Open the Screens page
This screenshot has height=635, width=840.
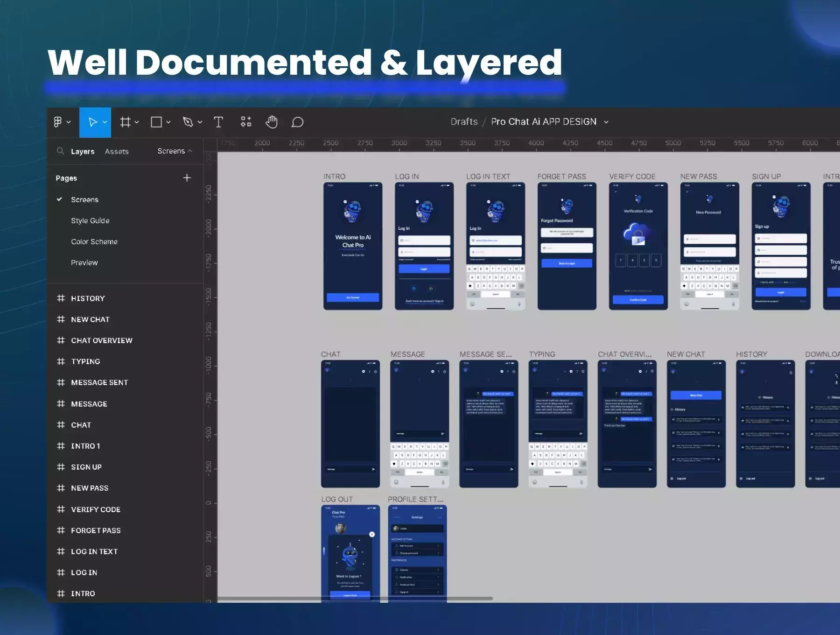pos(84,199)
